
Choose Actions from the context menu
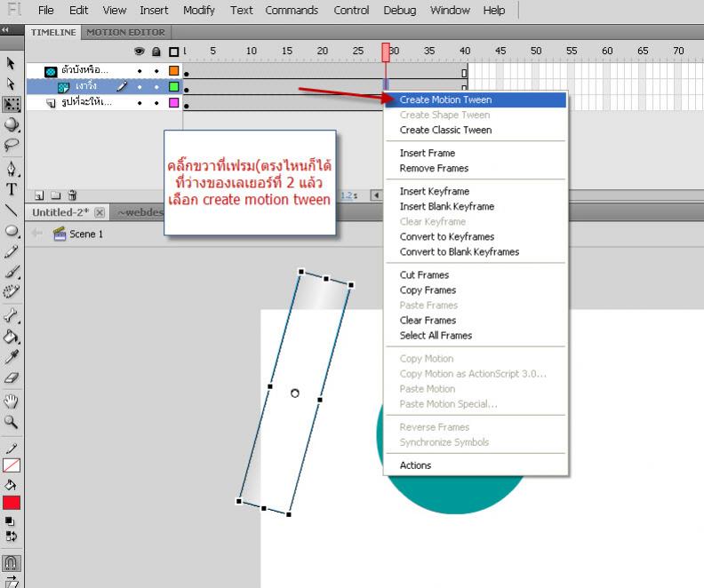pyautogui.click(x=475, y=465)
